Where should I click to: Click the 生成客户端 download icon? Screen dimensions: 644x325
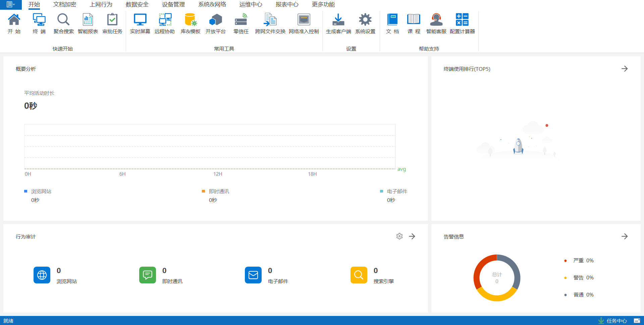(338, 20)
